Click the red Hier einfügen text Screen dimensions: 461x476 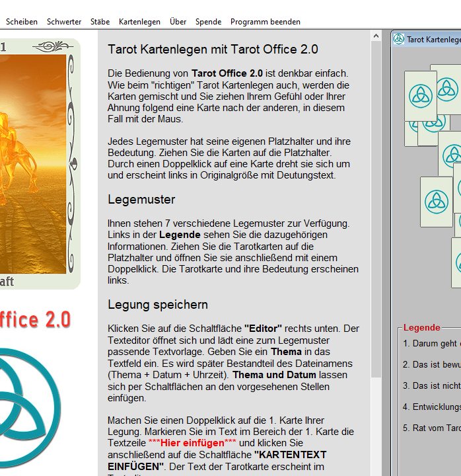(192, 443)
